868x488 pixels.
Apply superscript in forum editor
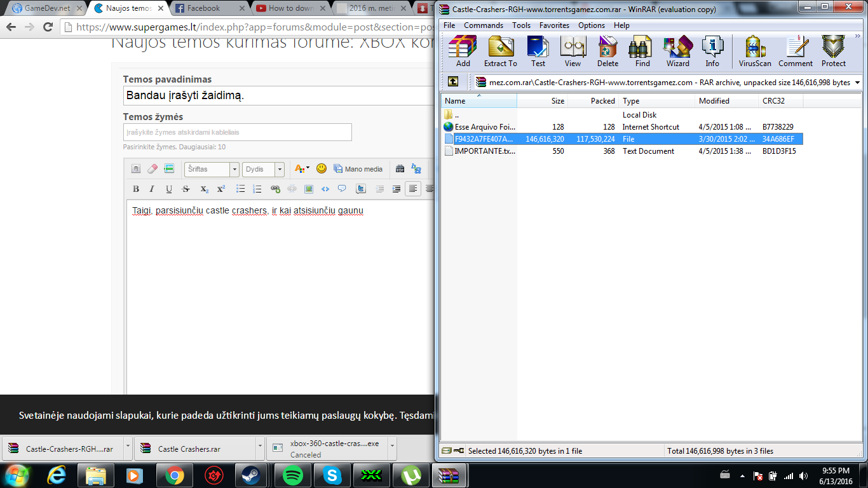[221, 189]
